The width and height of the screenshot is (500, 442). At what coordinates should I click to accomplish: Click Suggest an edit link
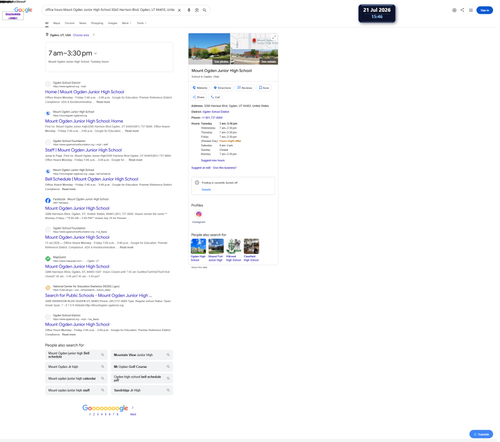click(201, 168)
